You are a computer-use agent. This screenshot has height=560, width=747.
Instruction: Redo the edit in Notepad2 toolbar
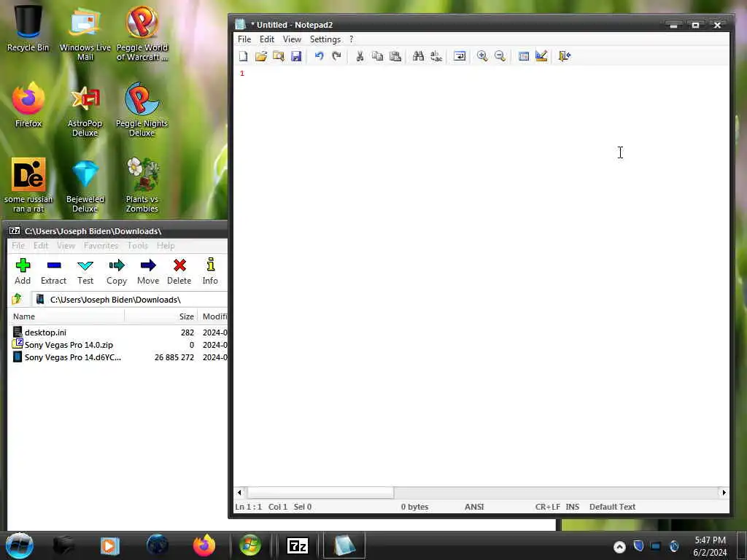click(337, 56)
